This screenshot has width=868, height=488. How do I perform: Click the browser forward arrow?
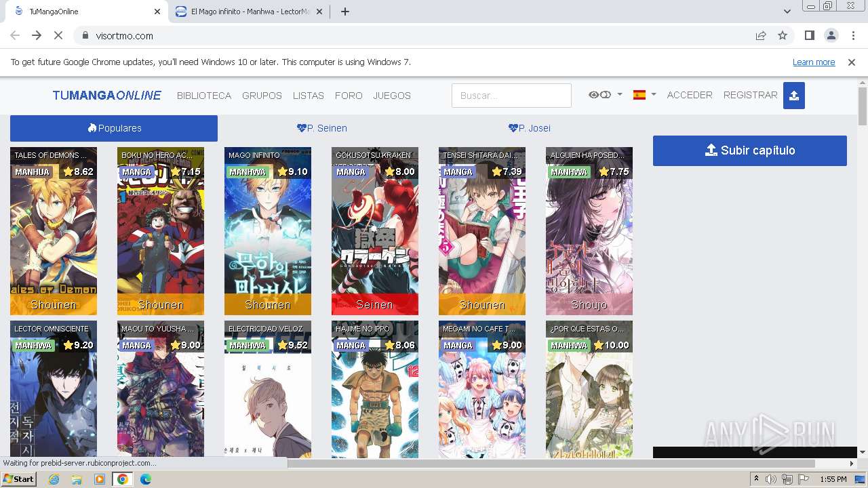click(37, 35)
